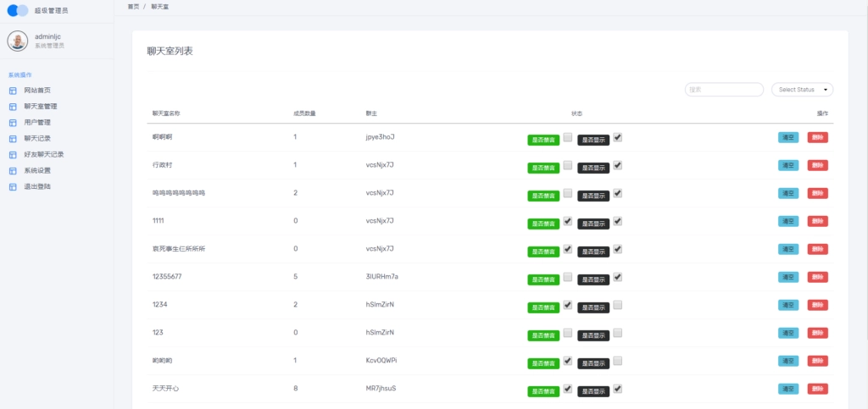This screenshot has width=868, height=409.
Task: Click the blue logo next to 超级管理员
Action: click(18, 11)
